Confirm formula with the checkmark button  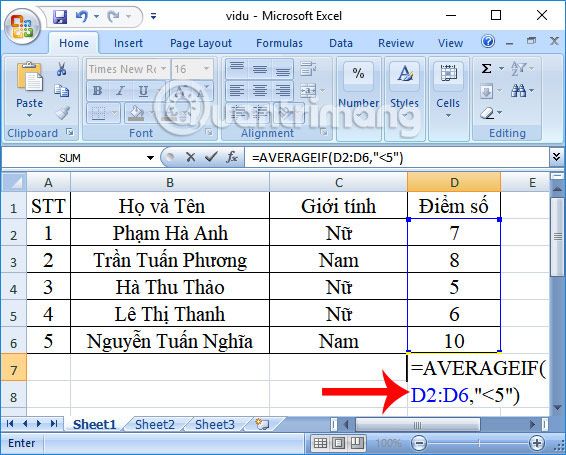pos(211,157)
